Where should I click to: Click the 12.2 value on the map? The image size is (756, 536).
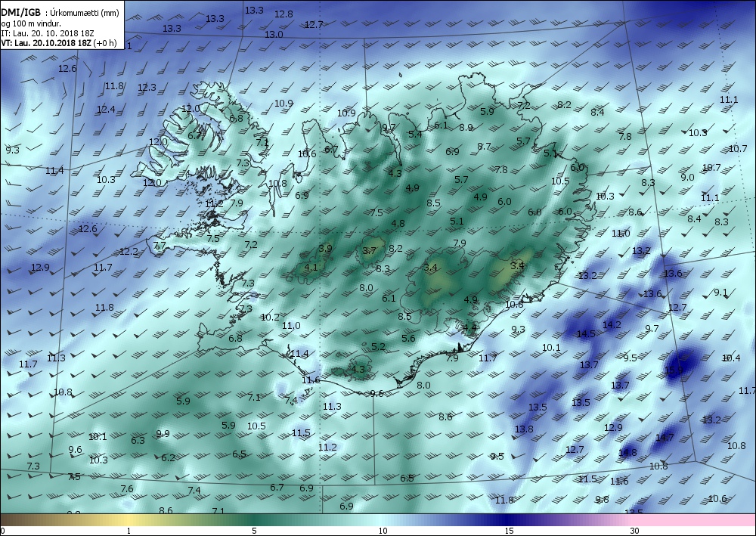click(x=129, y=251)
